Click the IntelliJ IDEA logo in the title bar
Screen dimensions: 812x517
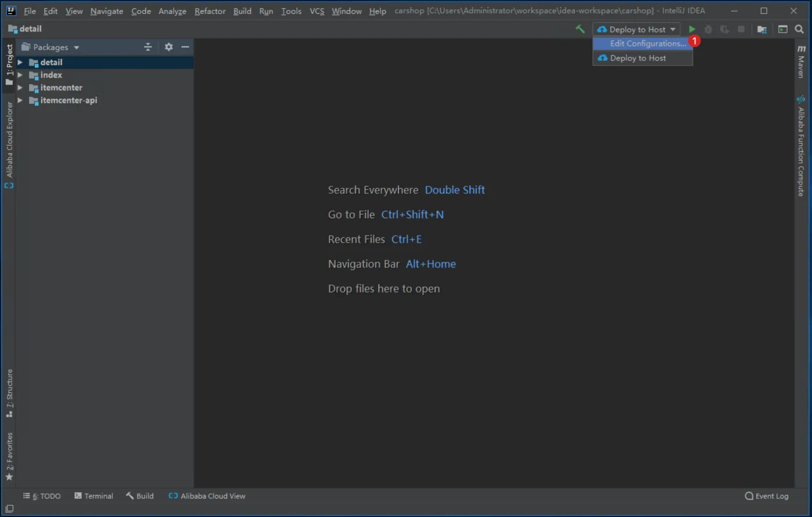(12, 11)
